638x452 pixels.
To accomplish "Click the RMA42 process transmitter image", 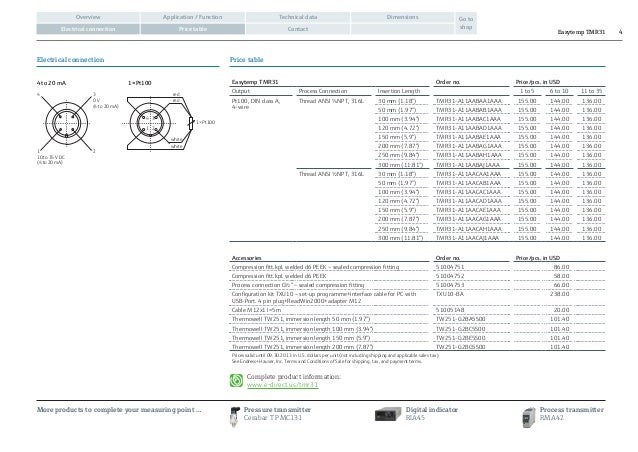I will [529, 417].
